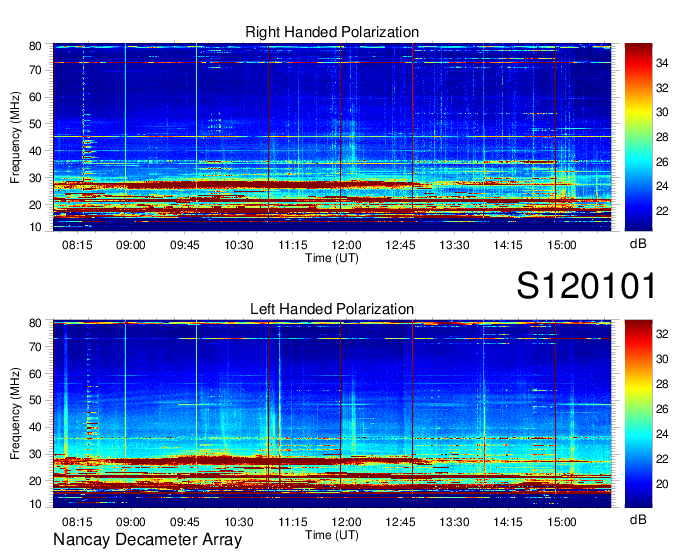The width and height of the screenshot is (680, 552).
Task: Click the 32 dB label on the left-handed color bar
Action: pos(662,334)
